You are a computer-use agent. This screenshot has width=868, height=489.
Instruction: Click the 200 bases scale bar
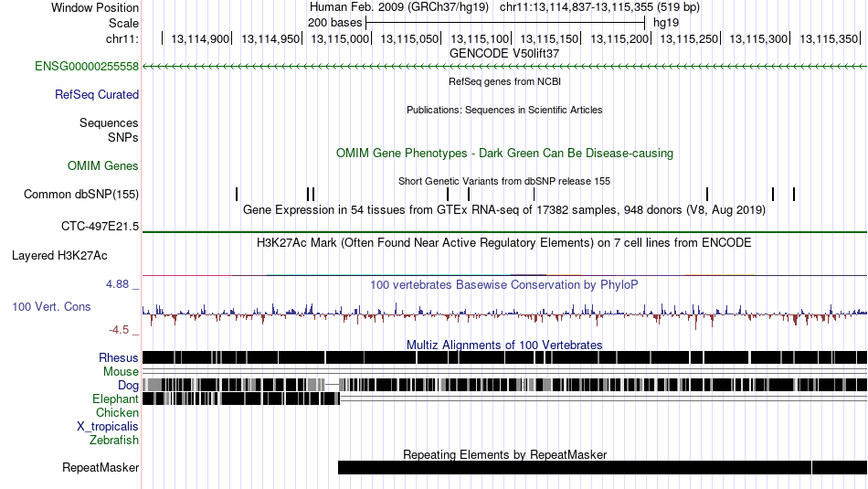coord(505,23)
